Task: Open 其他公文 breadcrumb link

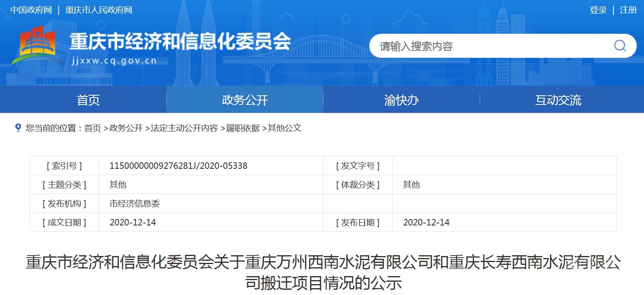Action: (x=284, y=128)
